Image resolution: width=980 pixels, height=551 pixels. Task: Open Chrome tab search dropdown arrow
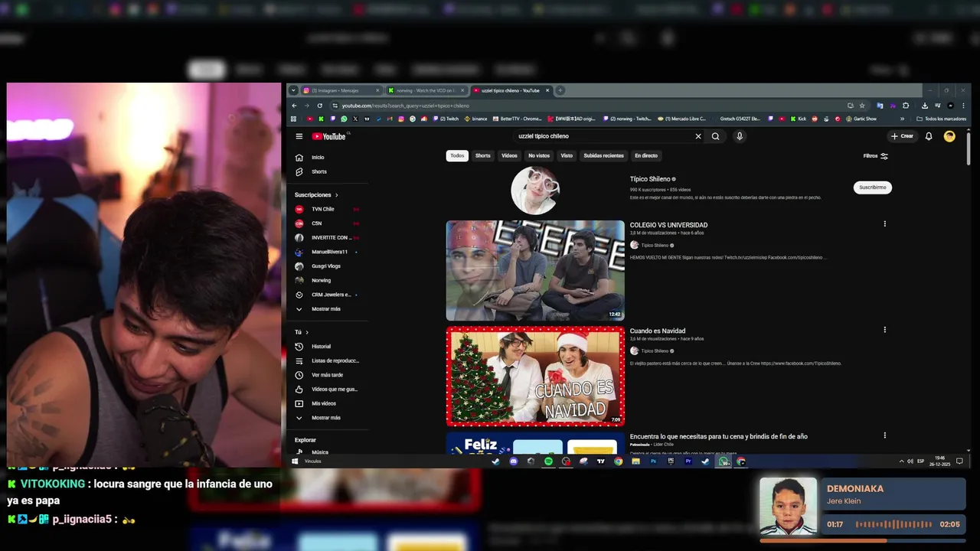[293, 90]
